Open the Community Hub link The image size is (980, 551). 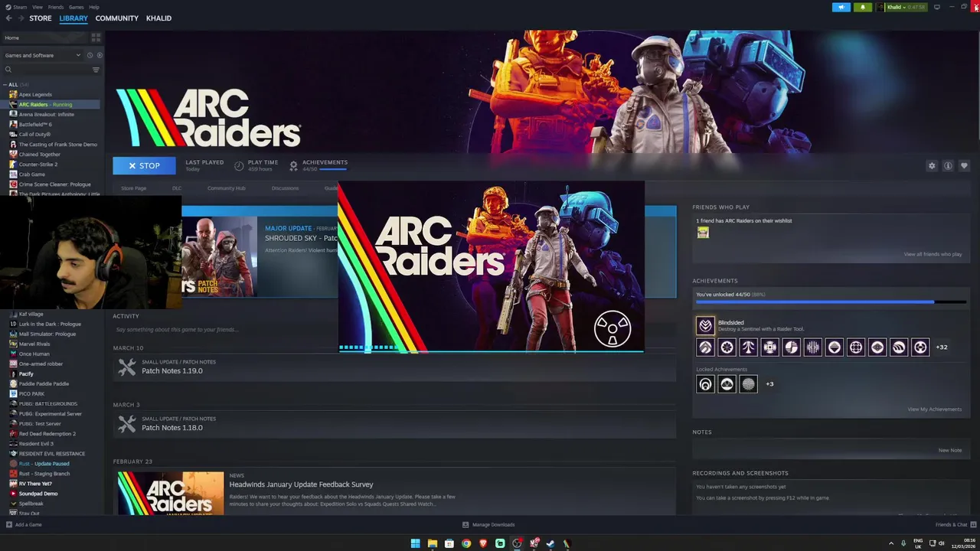click(226, 188)
